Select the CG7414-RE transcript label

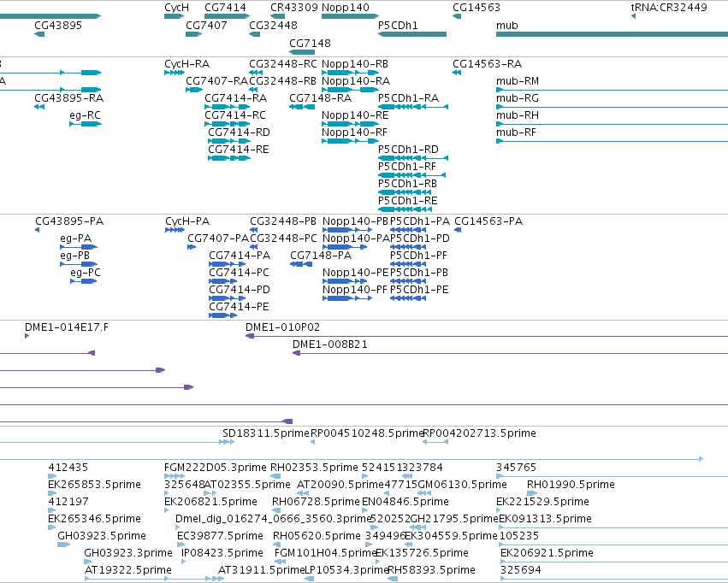(x=238, y=150)
